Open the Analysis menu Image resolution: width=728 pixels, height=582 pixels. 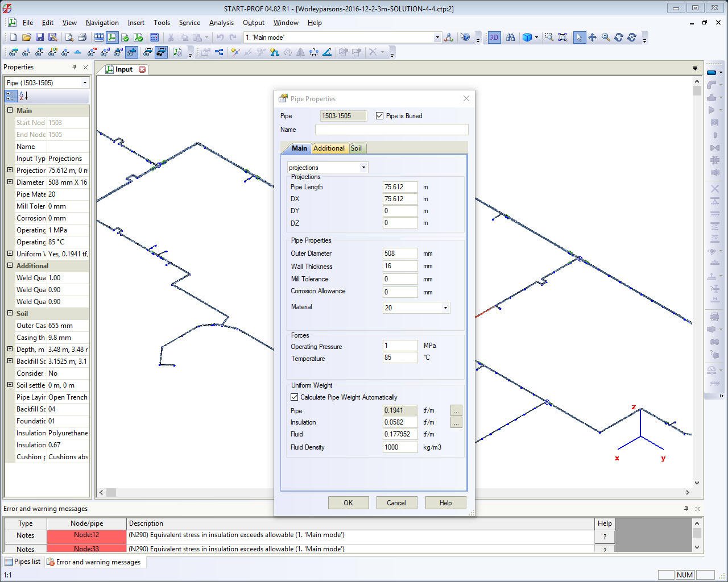(221, 23)
